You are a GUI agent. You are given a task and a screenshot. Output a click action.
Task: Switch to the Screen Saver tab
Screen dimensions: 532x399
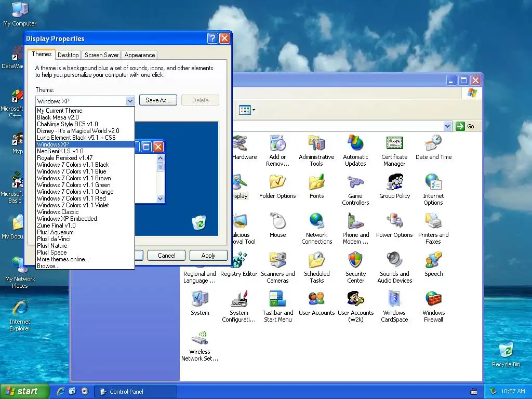pos(101,55)
